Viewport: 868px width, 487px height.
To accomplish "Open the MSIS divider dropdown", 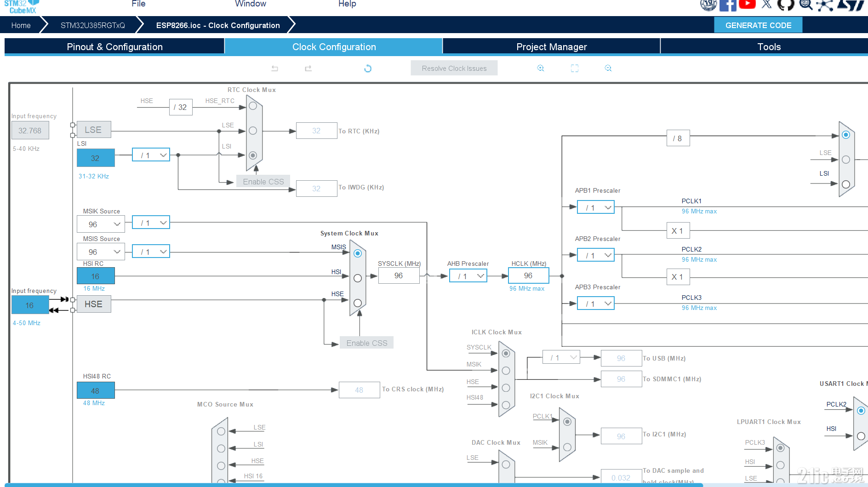I will click(151, 252).
